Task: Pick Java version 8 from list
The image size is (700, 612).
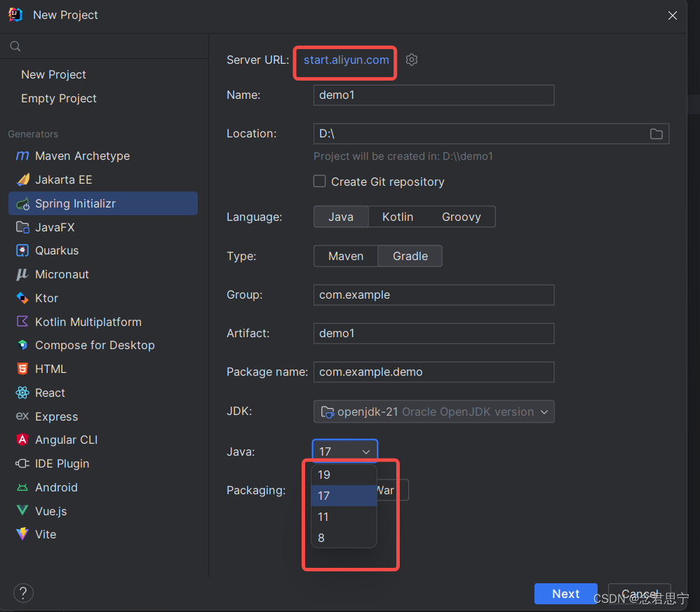Action: (344, 538)
